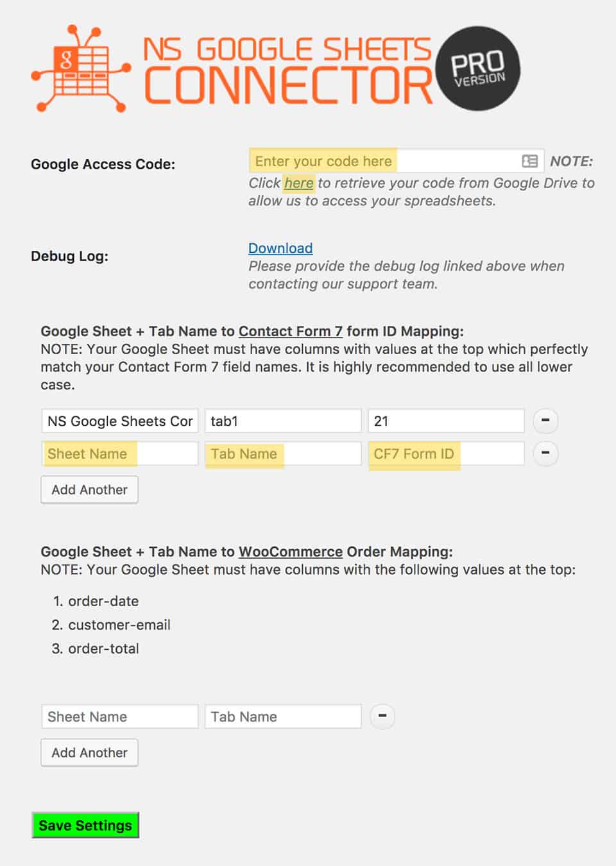This screenshot has width=616, height=866.
Task: Open the Contact Form 7 link
Action: [291, 331]
